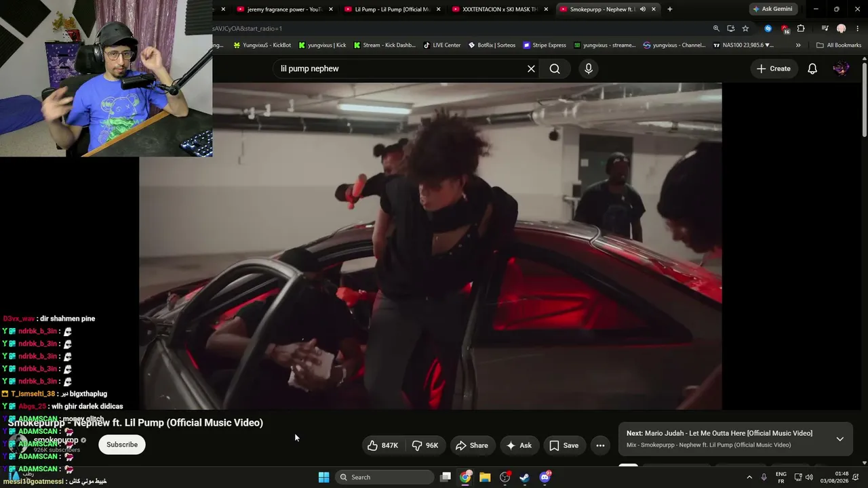This screenshot has height=488, width=868.
Task: Open YouTube notifications bell
Action: (x=812, y=68)
